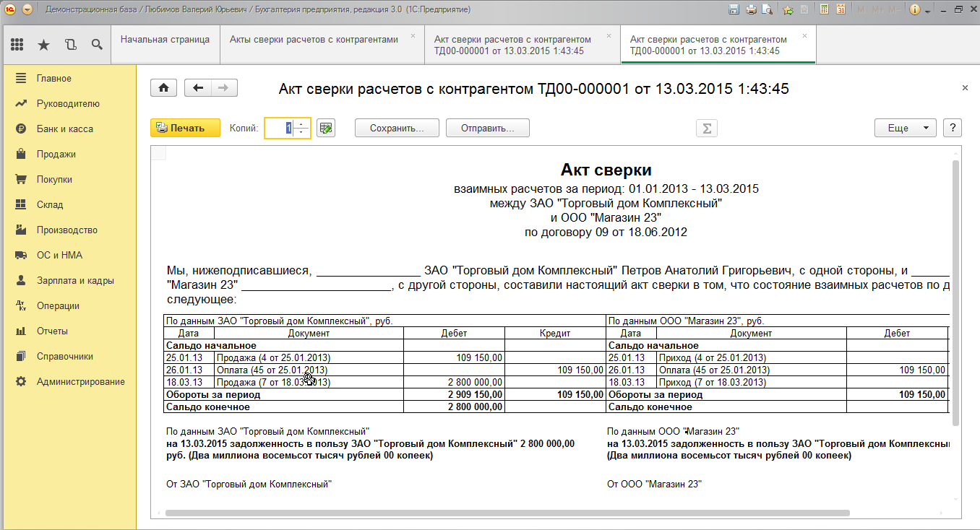Click the vertical scrollbar of document

click(956, 292)
